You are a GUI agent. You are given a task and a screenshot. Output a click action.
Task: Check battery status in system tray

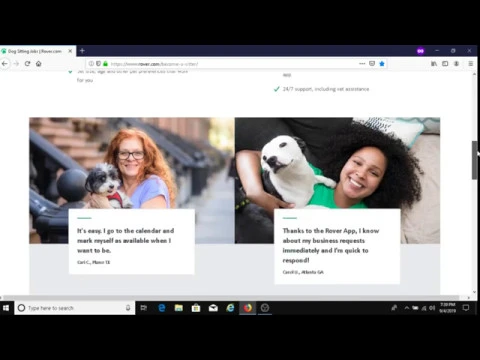(415, 308)
